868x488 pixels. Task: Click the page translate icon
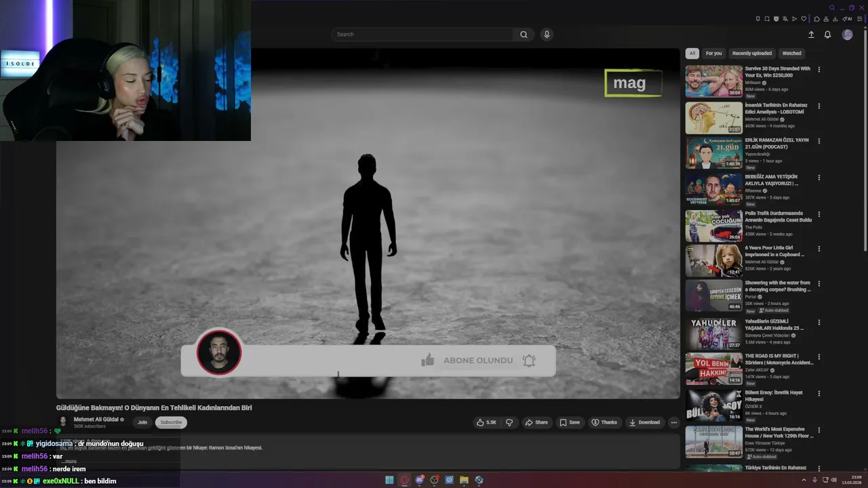point(785,19)
